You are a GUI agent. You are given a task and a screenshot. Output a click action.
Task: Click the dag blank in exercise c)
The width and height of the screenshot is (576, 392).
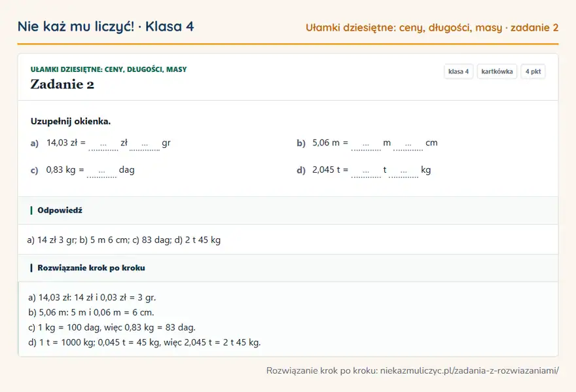(101, 171)
